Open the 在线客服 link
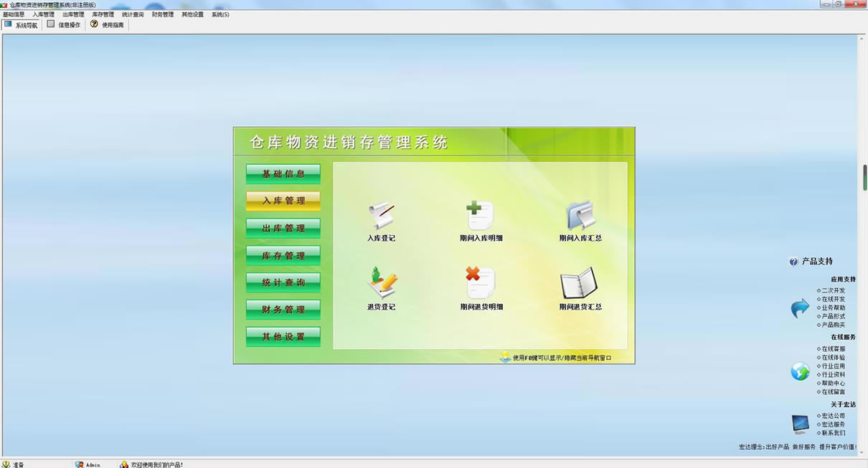Image resolution: width=868 pixels, height=468 pixels. (833, 349)
